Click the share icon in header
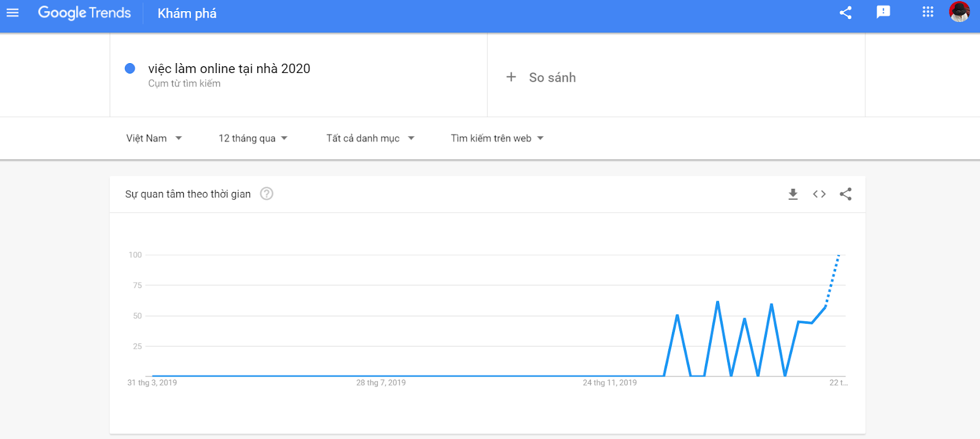The image size is (980, 439). [x=845, y=13]
